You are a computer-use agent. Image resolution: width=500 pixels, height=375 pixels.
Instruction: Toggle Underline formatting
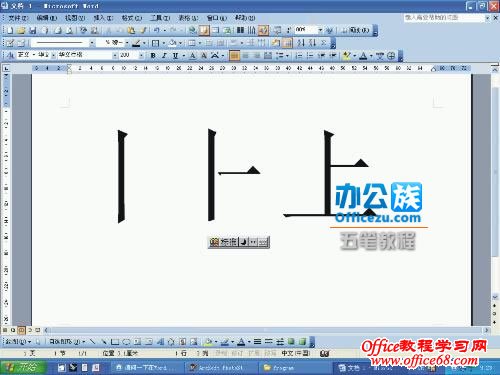pyautogui.click(x=175, y=56)
